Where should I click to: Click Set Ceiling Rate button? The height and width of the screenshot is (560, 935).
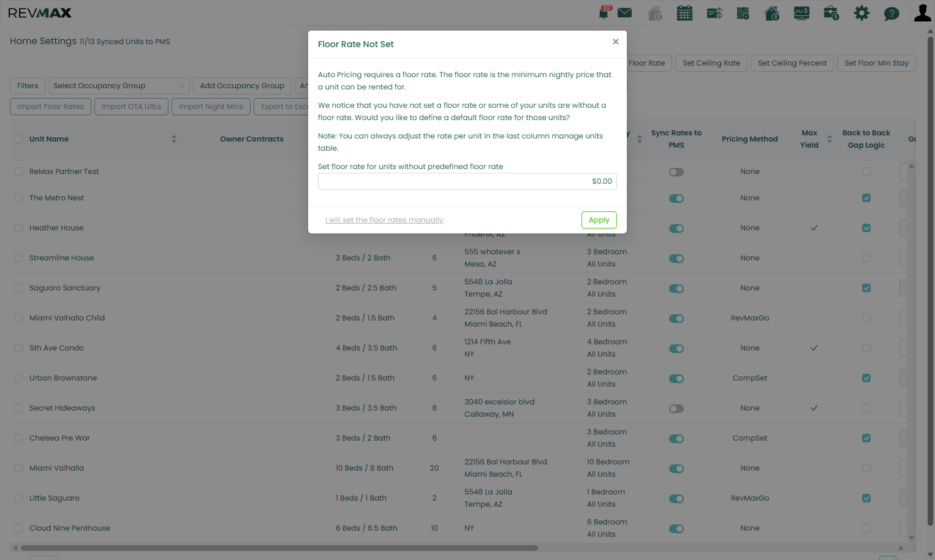tap(711, 63)
